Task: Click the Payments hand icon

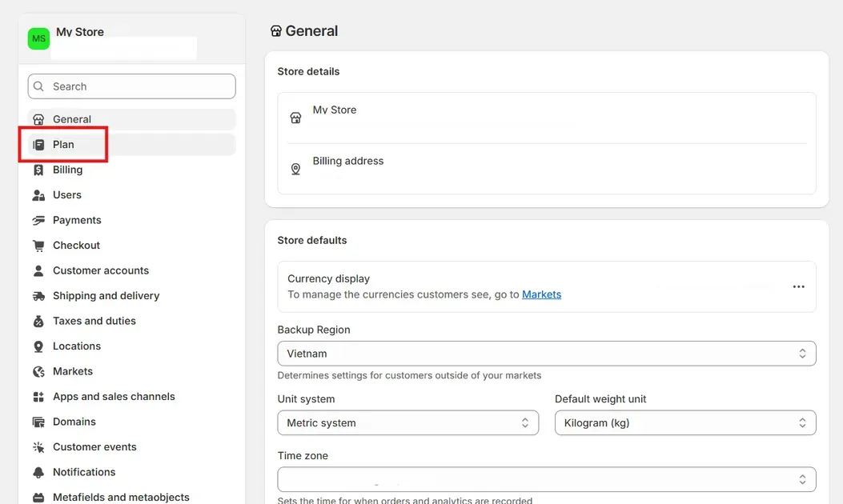Action: tap(38, 220)
